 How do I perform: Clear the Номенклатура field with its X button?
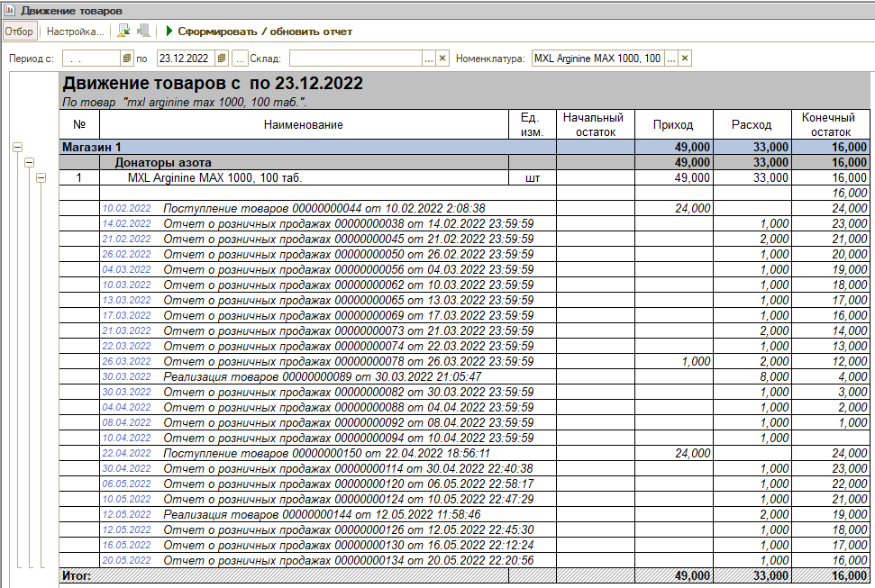(x=685, y=59)
